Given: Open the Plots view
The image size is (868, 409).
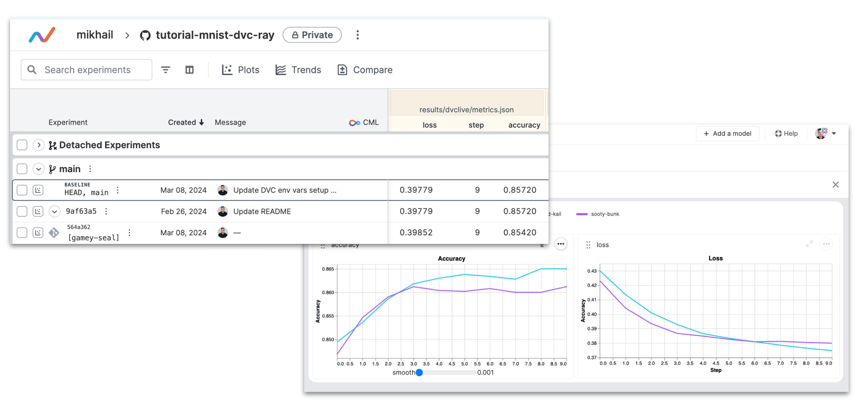Looking at the screenshot, I should click(x=240, y=70).
